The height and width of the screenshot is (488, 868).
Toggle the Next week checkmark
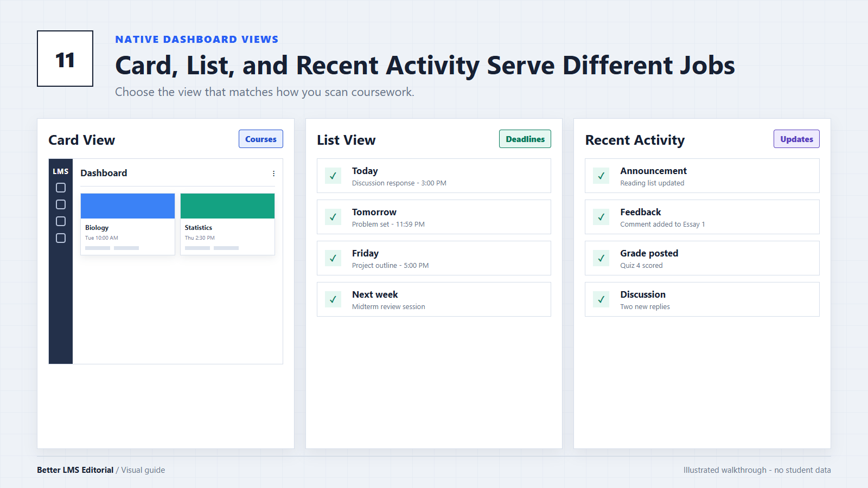click(333, 299)
